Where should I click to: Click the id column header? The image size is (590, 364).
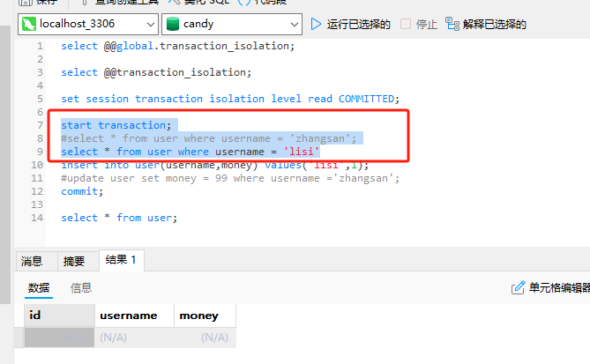[59, 316]
